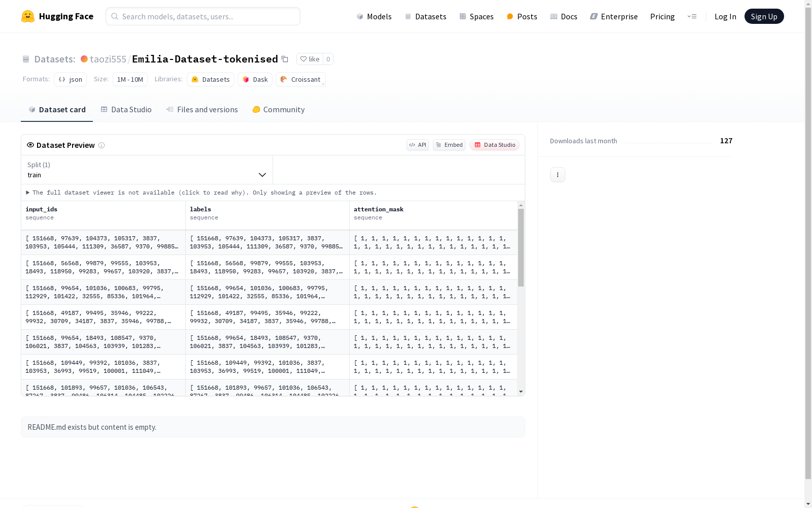
Task: Select the 1M - 10M size tag
Action: 130,79
